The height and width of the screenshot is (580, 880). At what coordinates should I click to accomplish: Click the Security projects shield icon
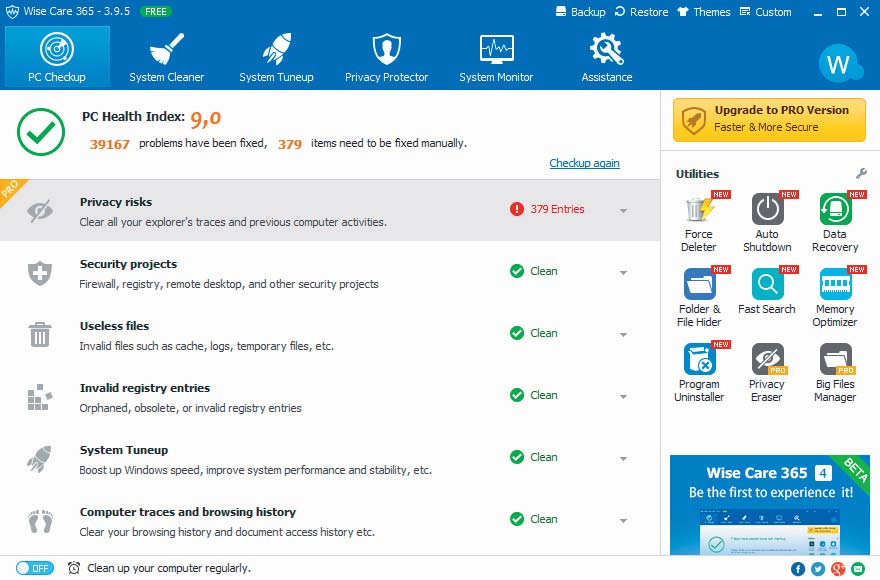[x=40, y=273]
